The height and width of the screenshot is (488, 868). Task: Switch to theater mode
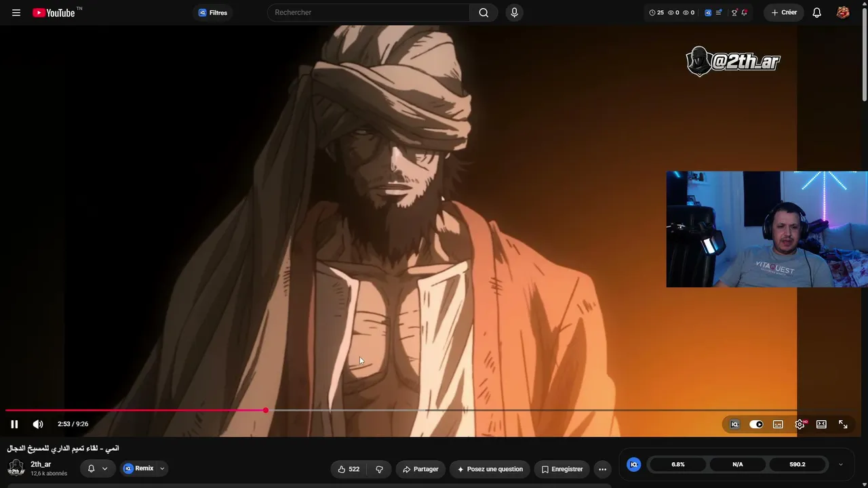tap(821, 424)
